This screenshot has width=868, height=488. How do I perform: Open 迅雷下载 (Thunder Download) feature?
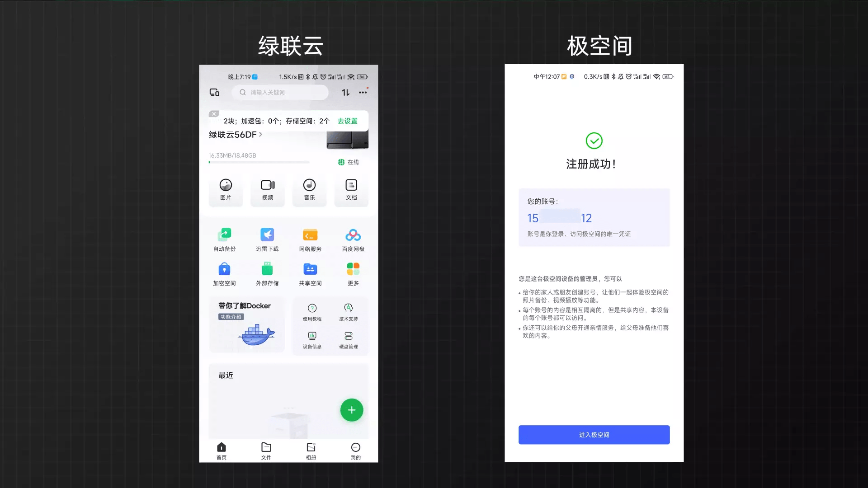coord(267,239)
